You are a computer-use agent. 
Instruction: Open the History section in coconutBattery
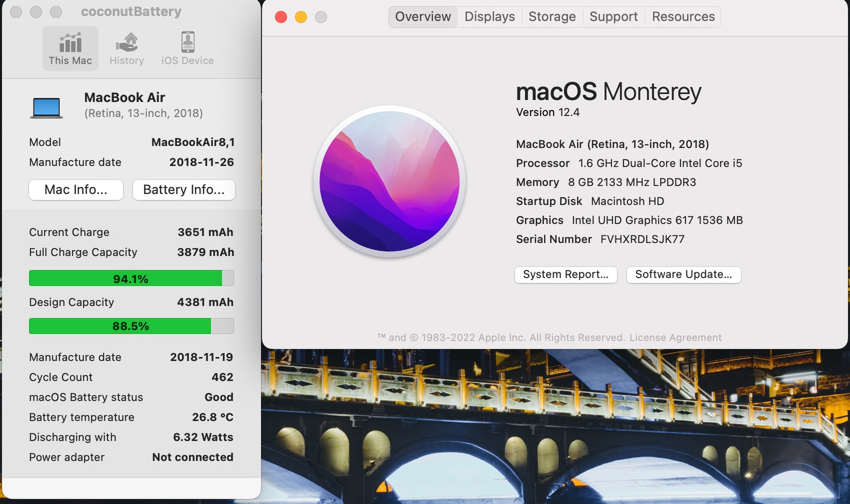pyautogui.click(x=126, y=48)
